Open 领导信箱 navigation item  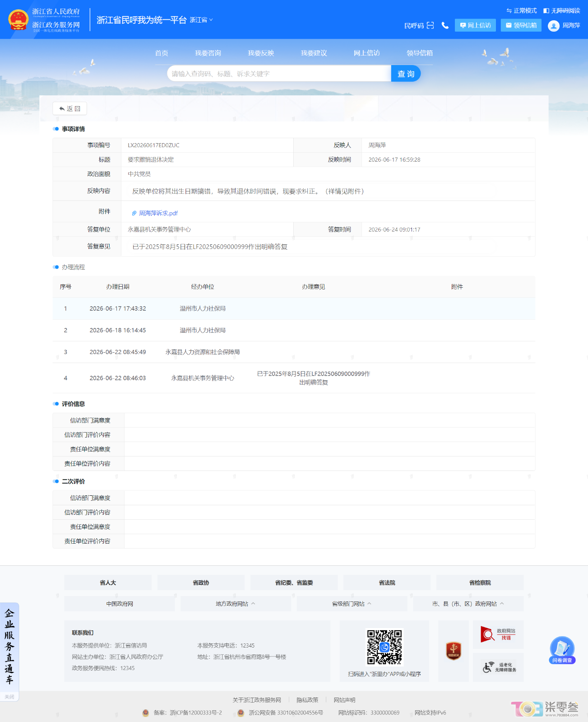[x=420, y=53]
